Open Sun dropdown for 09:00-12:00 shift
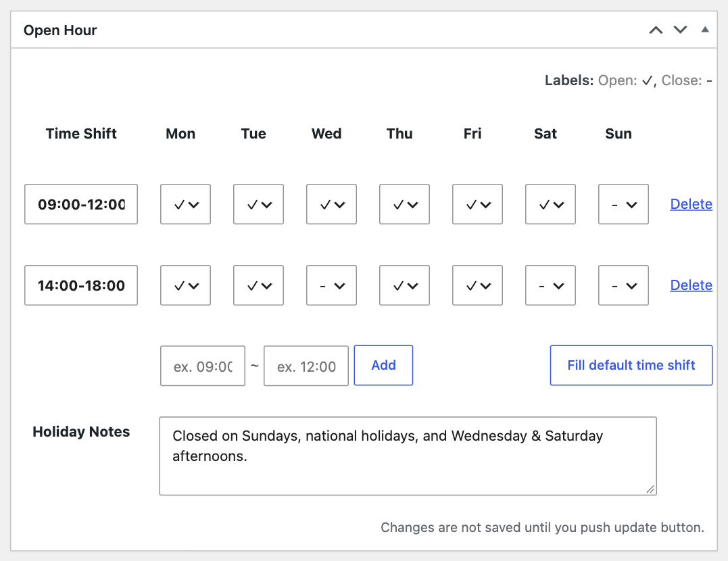Image resolution: width=728 pixels, height=561 pixels. [x=623, y=204]
